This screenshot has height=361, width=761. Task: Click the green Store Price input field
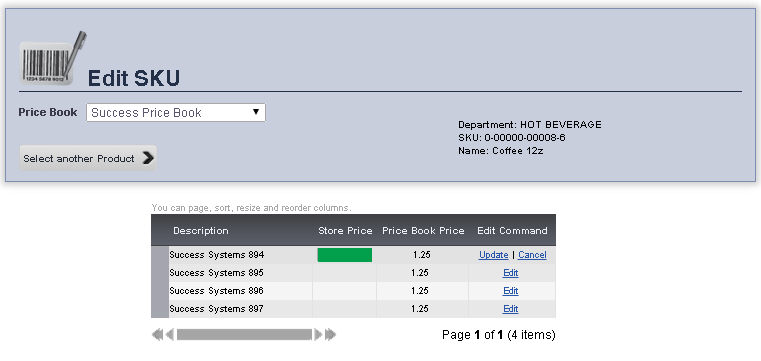(x=345, y=255)
